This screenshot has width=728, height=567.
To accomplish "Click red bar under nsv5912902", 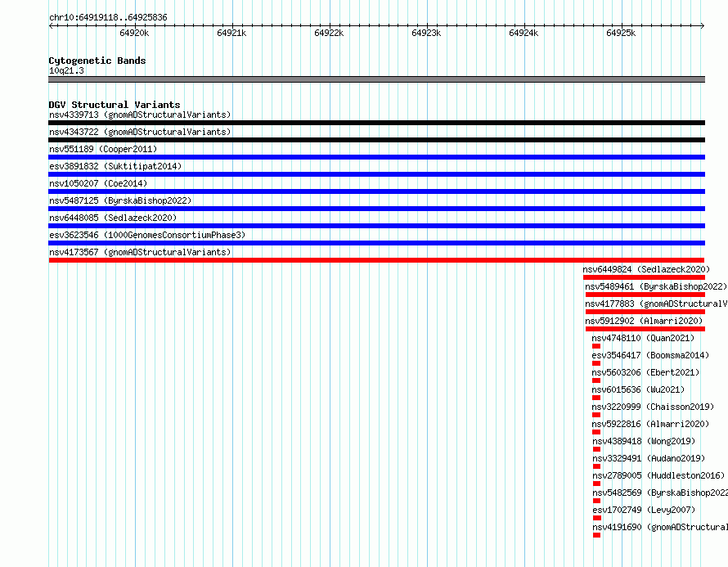I will [x=645, y=329].
